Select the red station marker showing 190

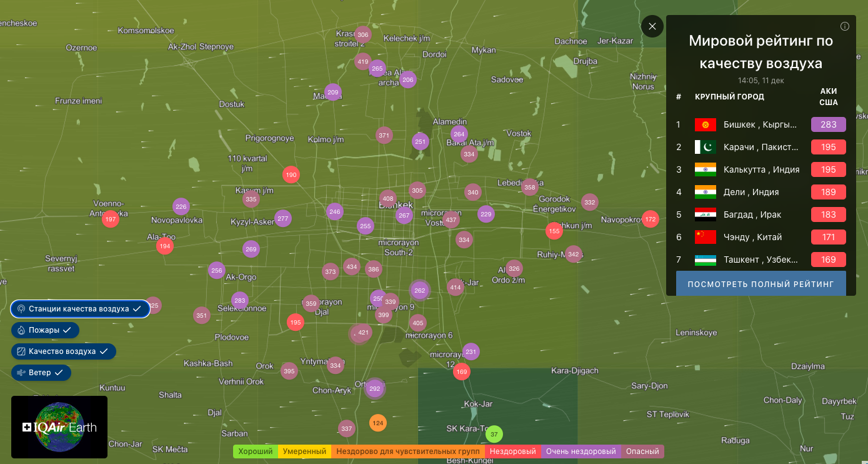coord(291,175)
